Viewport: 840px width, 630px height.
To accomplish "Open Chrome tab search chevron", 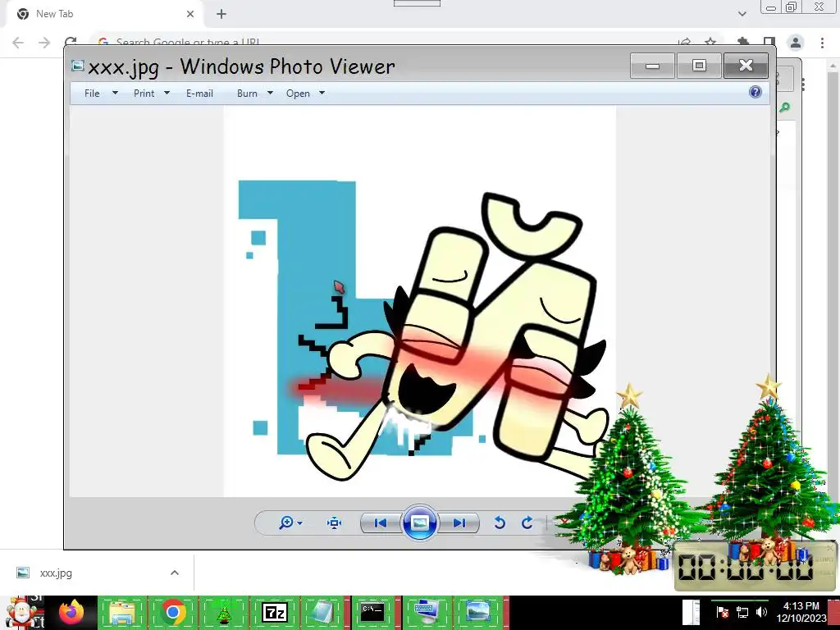I will click(742, 14).
